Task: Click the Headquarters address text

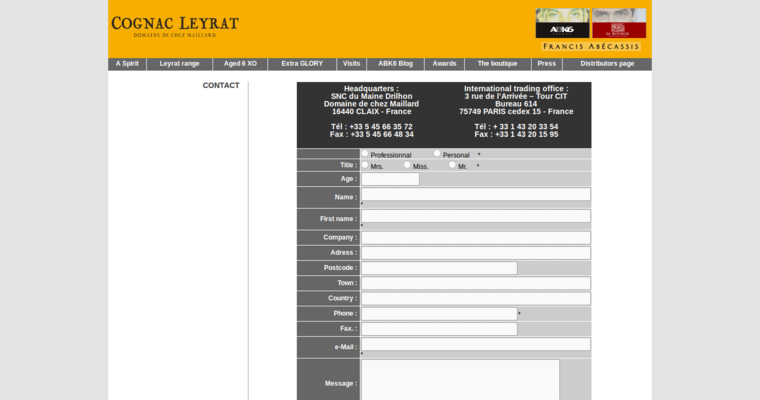Action: (372, 100)
